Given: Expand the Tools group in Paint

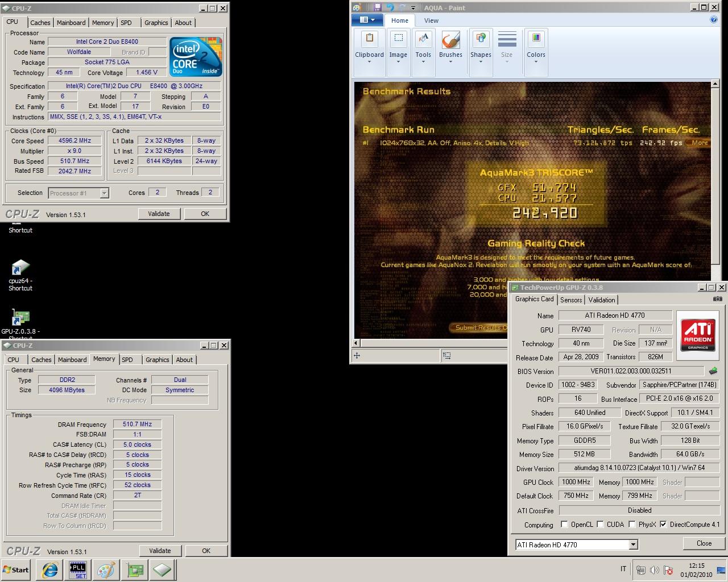Looking at the screenshot, I should pyautogui.click(x=423, y=52).
